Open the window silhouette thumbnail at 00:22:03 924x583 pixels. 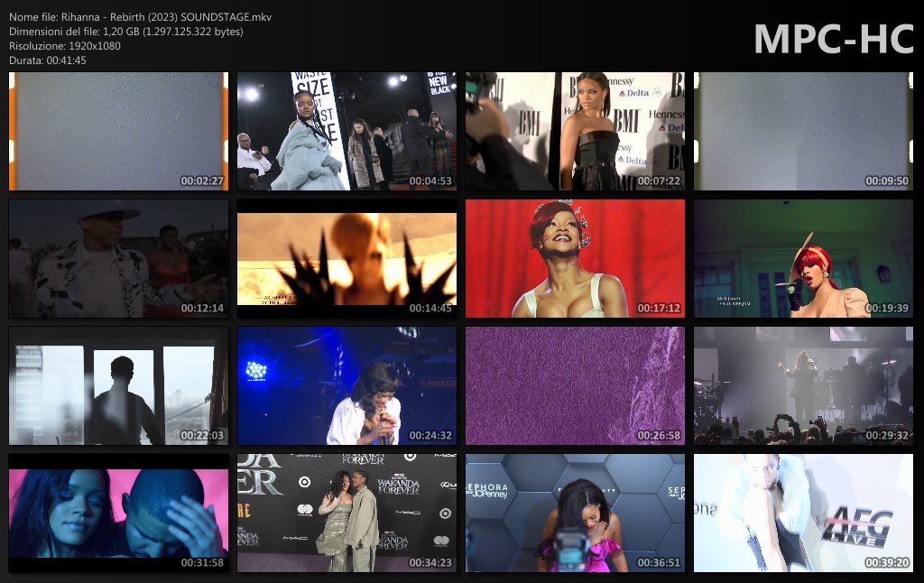(x=118, y=386)
